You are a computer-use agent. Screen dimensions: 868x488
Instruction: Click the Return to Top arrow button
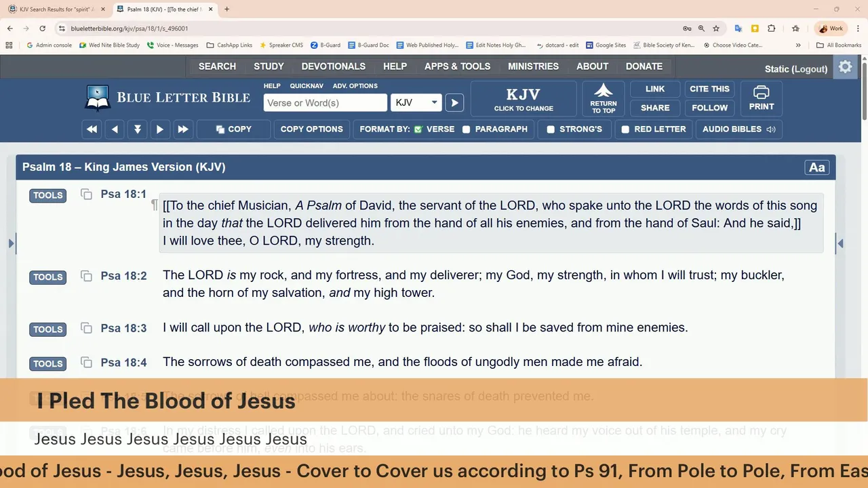point(603,99)
